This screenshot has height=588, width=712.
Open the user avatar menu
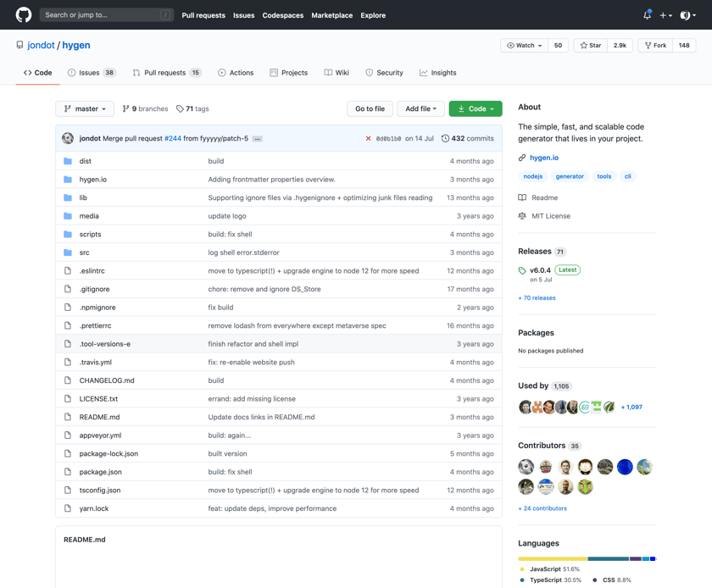click(x=688, y=15)
